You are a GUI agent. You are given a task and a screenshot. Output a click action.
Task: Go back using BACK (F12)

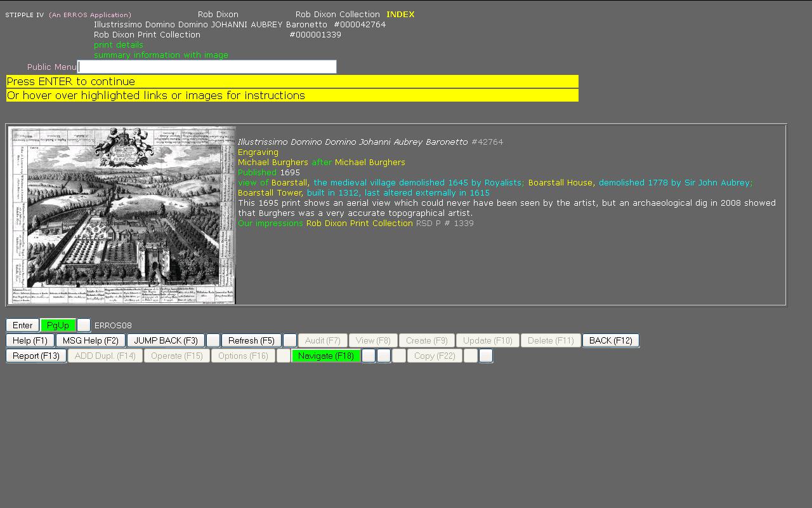click(610, 340)
